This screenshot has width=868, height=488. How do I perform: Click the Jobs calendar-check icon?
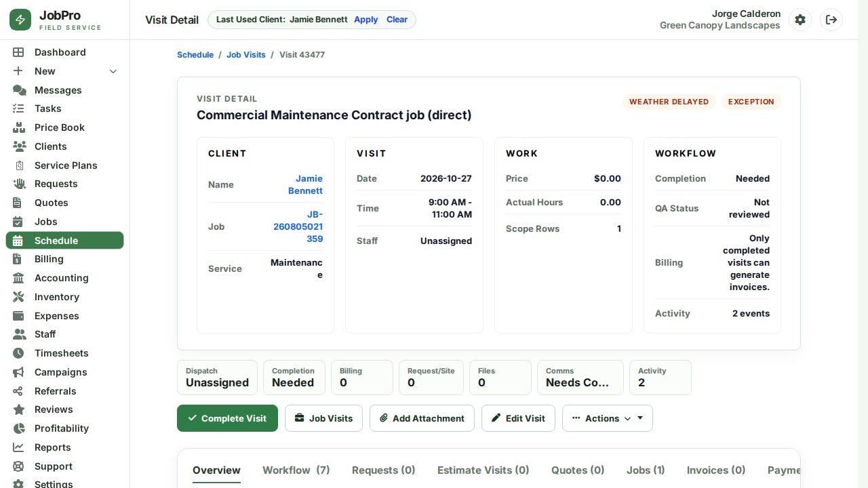[18, 222]
